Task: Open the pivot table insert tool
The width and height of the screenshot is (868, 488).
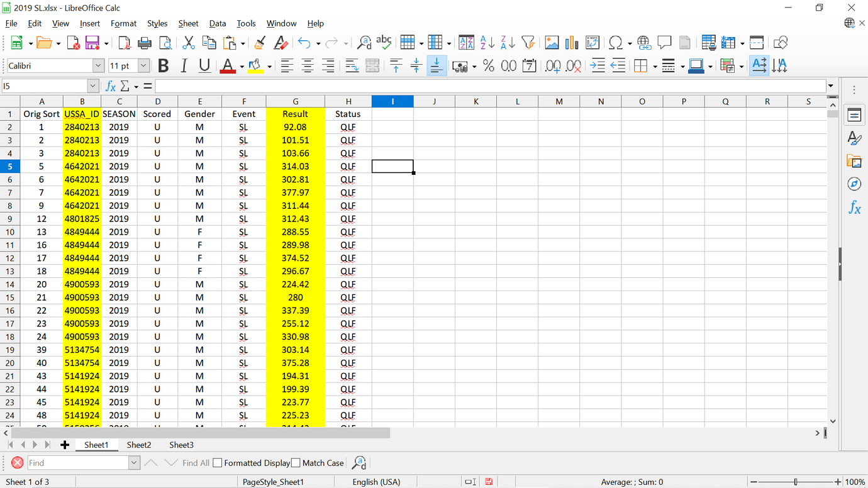Action: click(592, 42)
